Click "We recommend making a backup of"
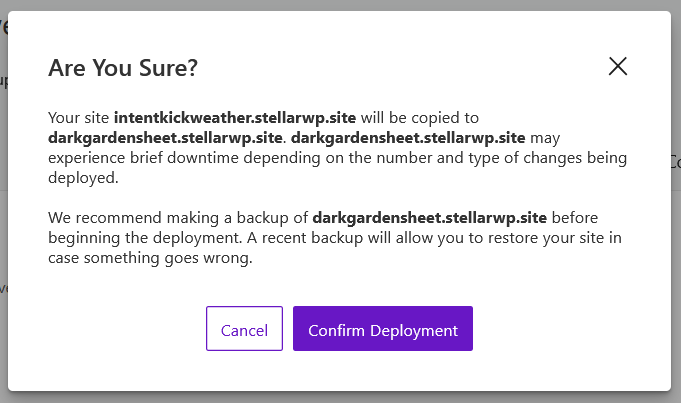Image resolution: width=681 pixels, height=403 pixels. click(x=178, y=216)
